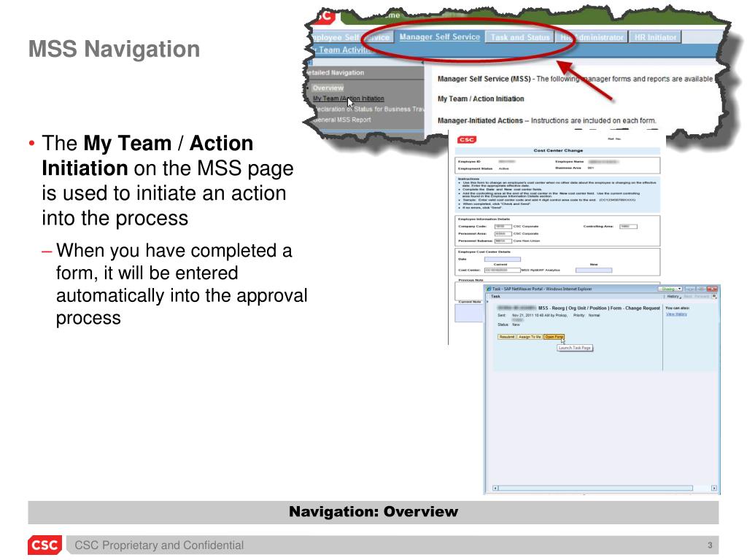Select the HR Administrator tab
The height and width of the screenshot is (560, 747).
tap(591, 37)
